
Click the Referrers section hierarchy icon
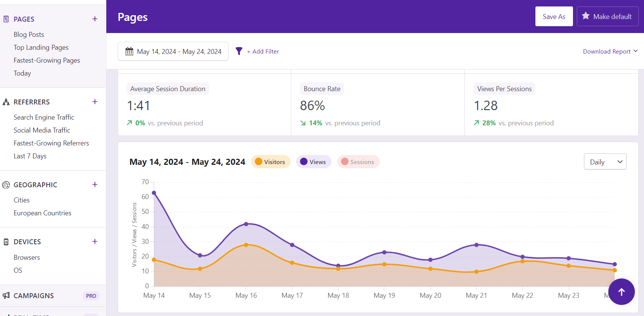[6, 102]
